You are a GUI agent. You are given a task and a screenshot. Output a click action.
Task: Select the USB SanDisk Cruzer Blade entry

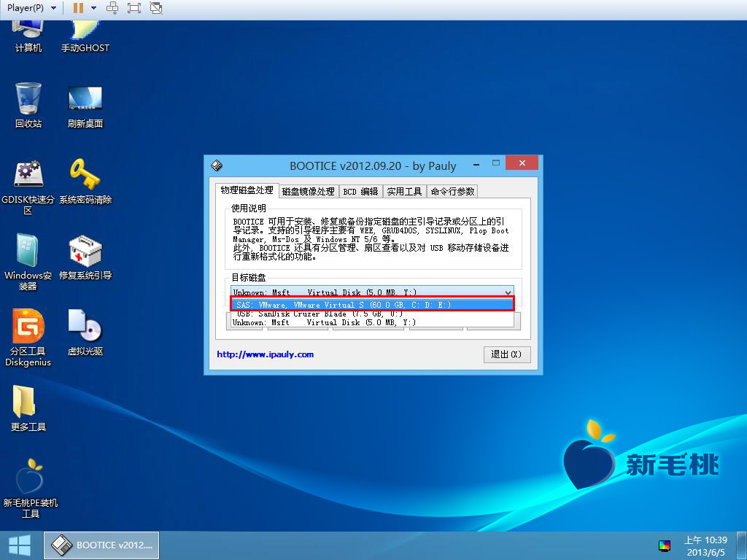pos(372,314)
